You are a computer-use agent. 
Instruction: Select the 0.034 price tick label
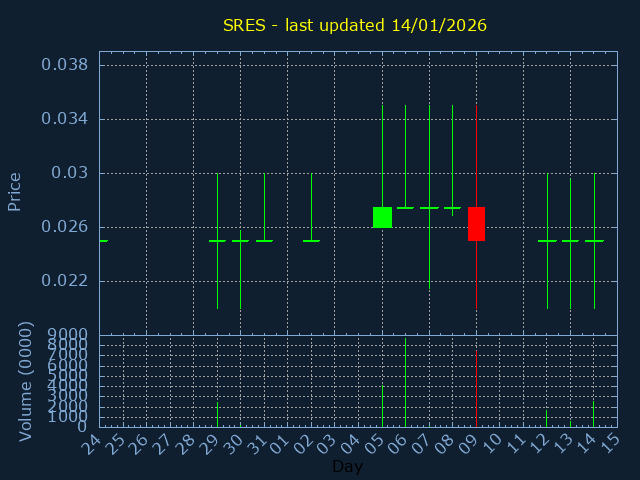coord(65,119)
